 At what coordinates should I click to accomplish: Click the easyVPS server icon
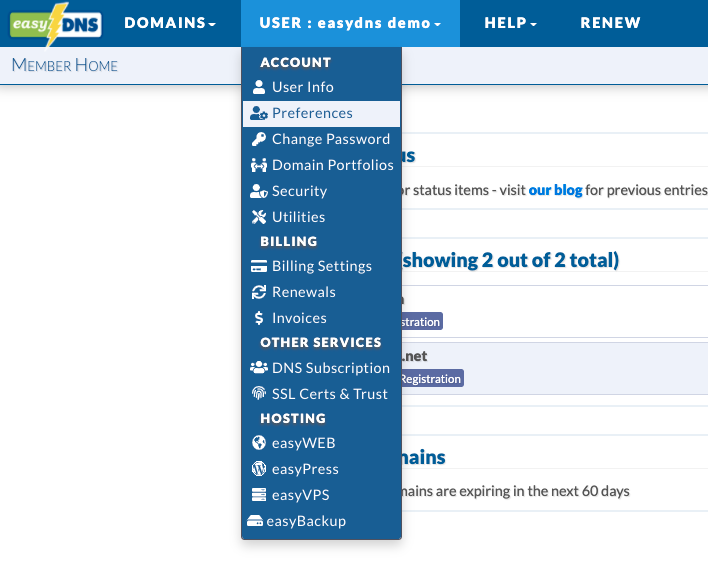pyautogui.click(x=259, y=495)
